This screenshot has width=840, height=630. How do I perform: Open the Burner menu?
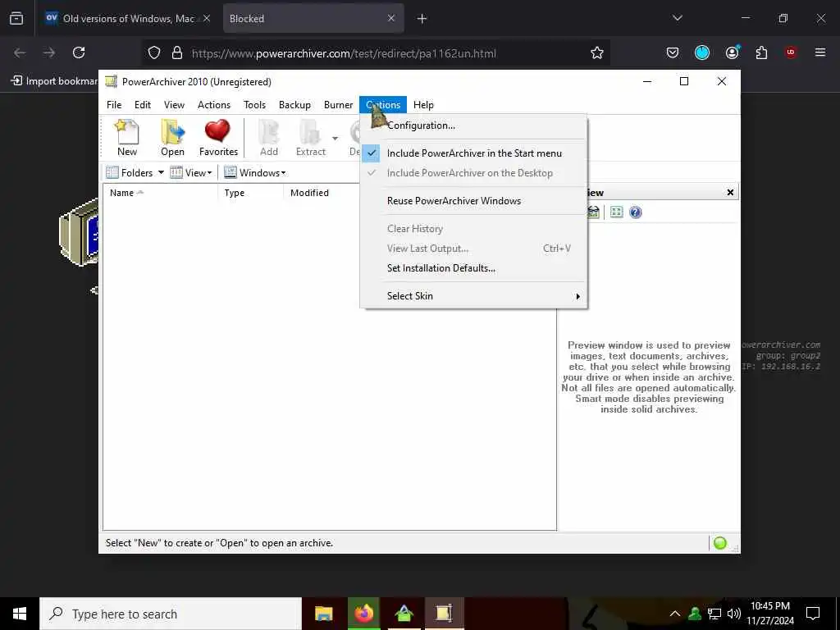(339, 105)
